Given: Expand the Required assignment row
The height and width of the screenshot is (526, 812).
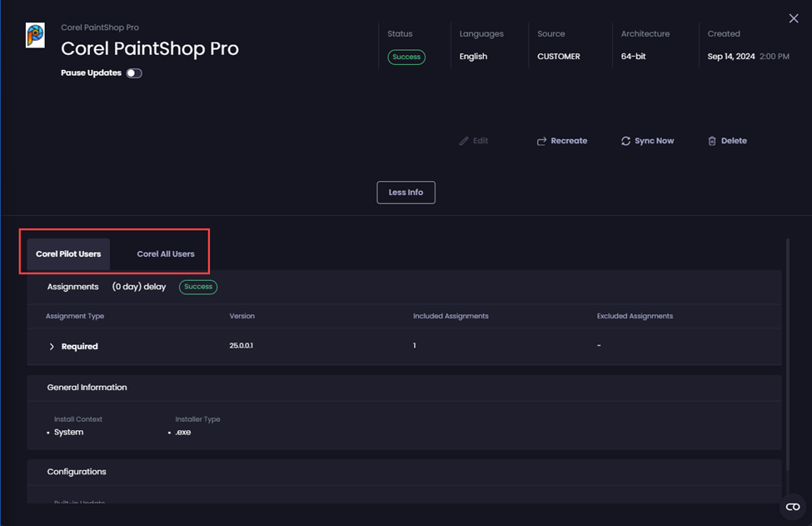Looking at the screenshot, I should click(52, 346).
